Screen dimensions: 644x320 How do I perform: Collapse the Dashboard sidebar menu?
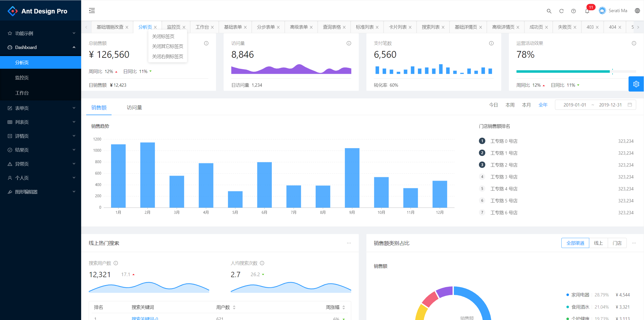coord(41,47)
